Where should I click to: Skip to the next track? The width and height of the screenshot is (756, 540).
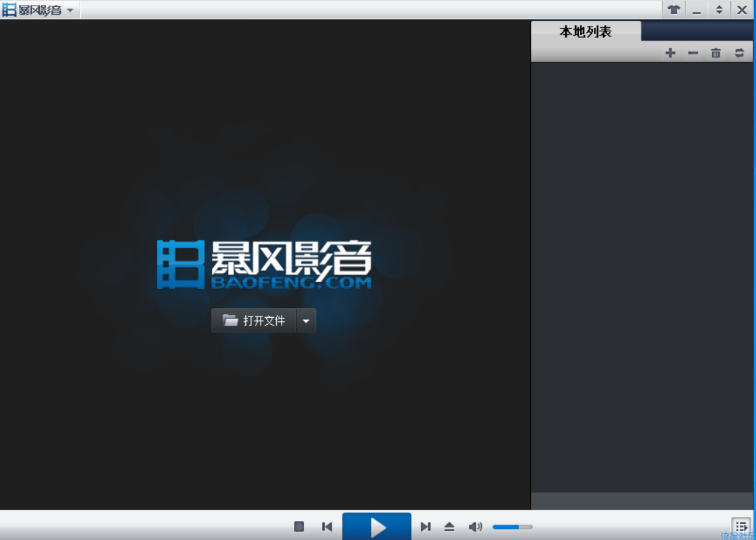click(x=426, y=527)
